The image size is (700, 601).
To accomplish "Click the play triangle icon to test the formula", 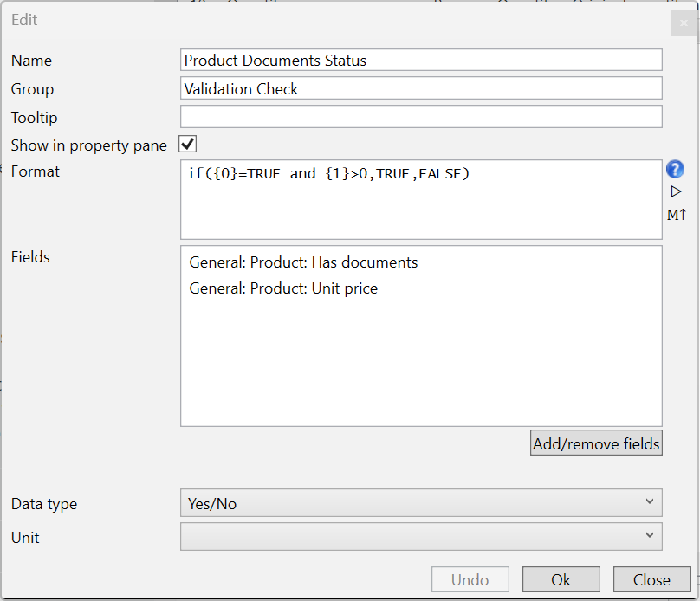I will (676, 191).
